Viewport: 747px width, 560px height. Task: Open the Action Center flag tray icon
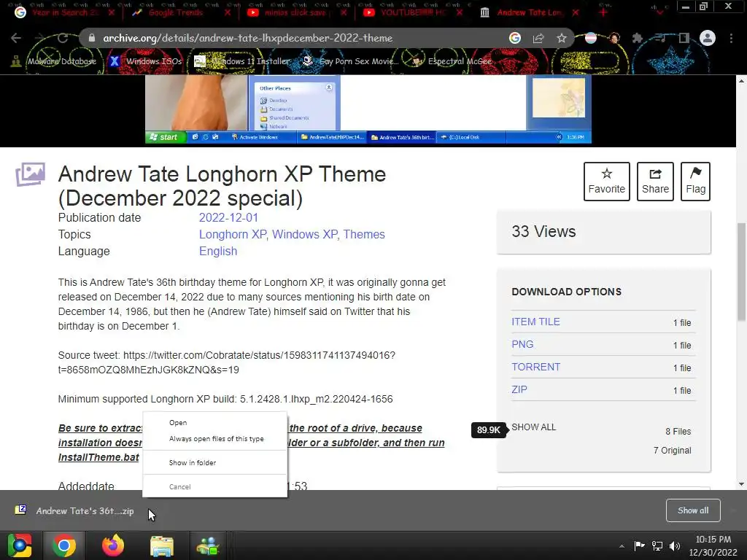[x=639, y=545]
